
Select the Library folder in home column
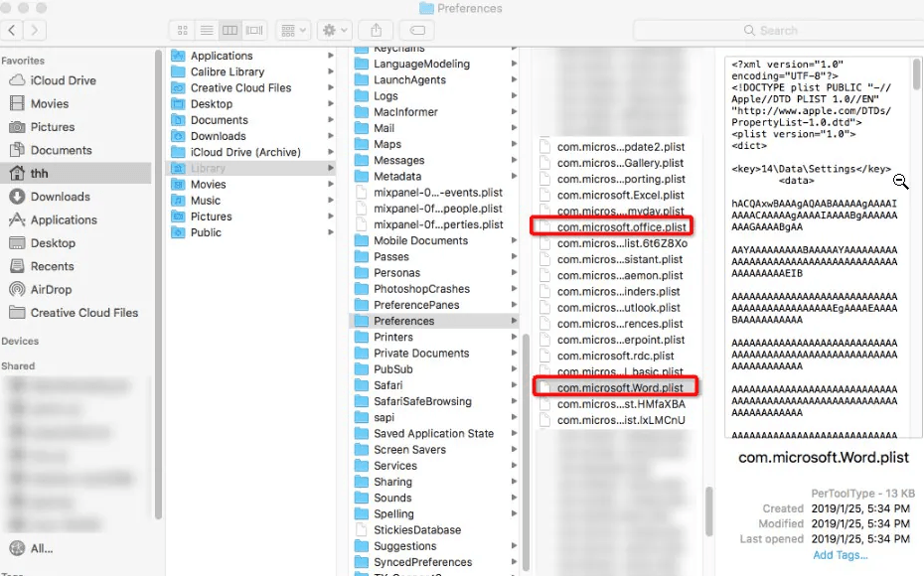click(x=251, y=168)
